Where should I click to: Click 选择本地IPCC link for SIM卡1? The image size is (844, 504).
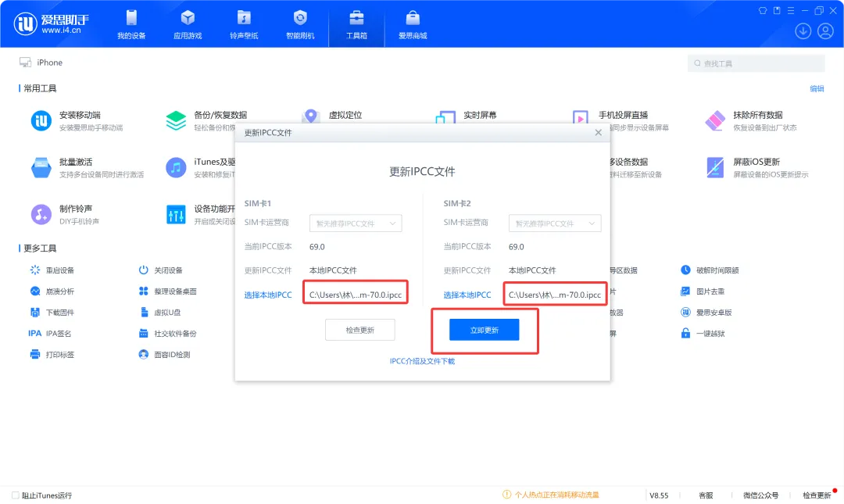[268, 295]
